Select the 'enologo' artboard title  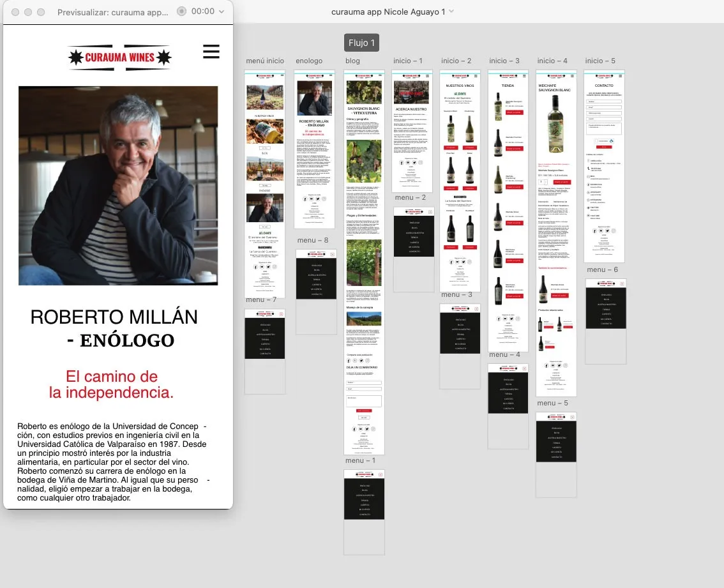(x=309, y=61)
